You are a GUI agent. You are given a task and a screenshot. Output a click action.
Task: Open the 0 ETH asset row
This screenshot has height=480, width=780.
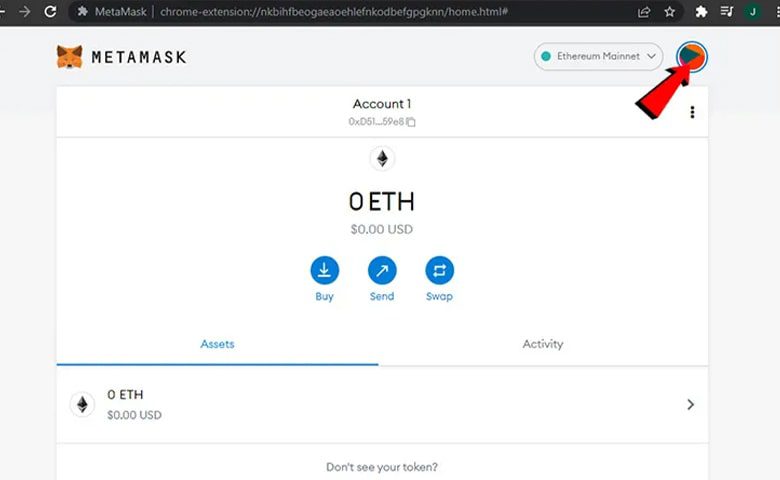click(382, 404)
